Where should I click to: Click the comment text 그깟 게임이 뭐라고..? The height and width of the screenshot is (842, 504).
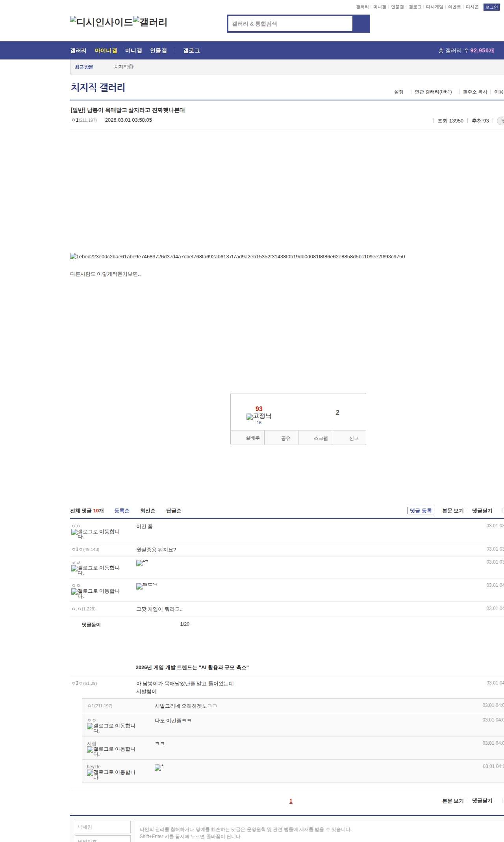[x=159, y=609]
